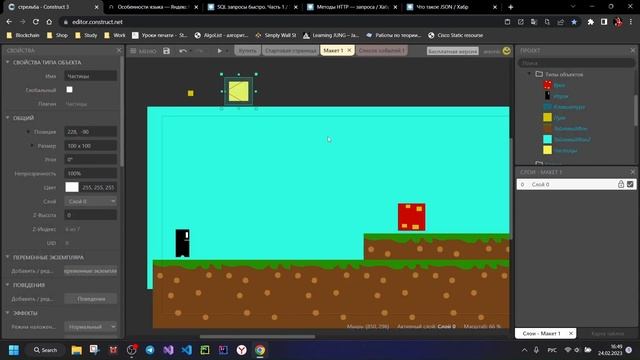Screen dimensions: 640x360
Task: Click the instance variables edit link
Action: [x=91, y=271]
